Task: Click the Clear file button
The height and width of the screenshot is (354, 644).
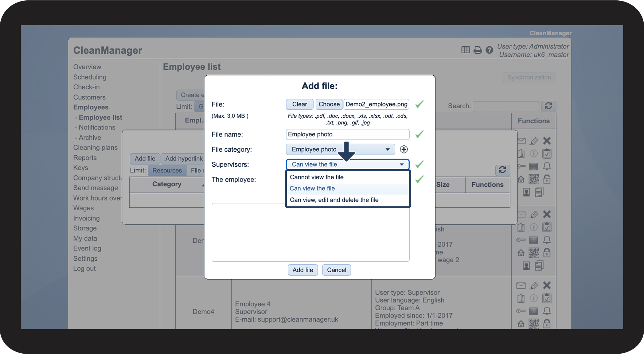Action: point(300,104)
